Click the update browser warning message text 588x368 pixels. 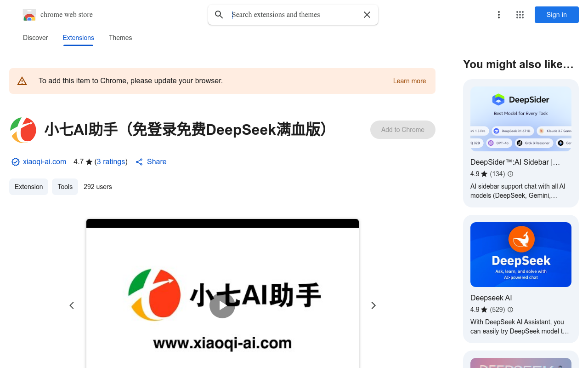pos(130,81)
